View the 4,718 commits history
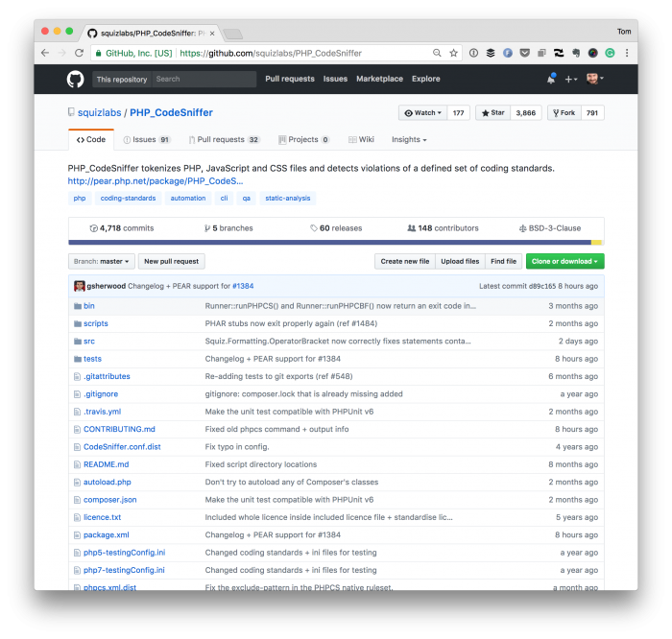 (x=122, y=228)
